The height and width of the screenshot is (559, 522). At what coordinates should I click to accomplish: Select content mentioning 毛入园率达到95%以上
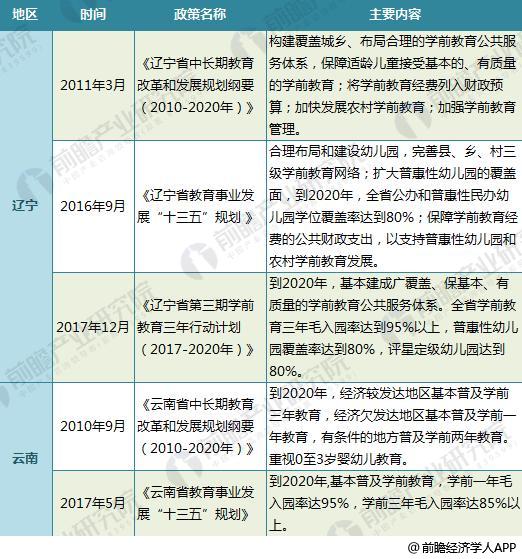(394, 327)
